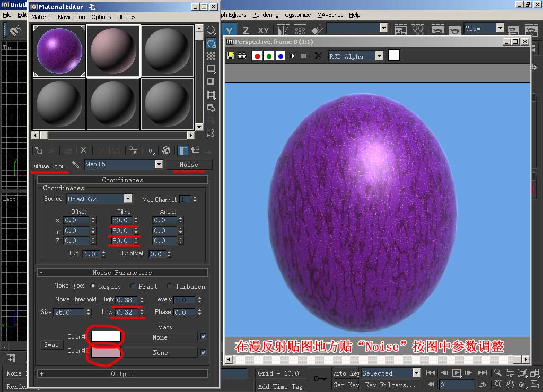Click the Align tool in main toolbar
Screen dimensions: 543x392
(x=317, y=30)
